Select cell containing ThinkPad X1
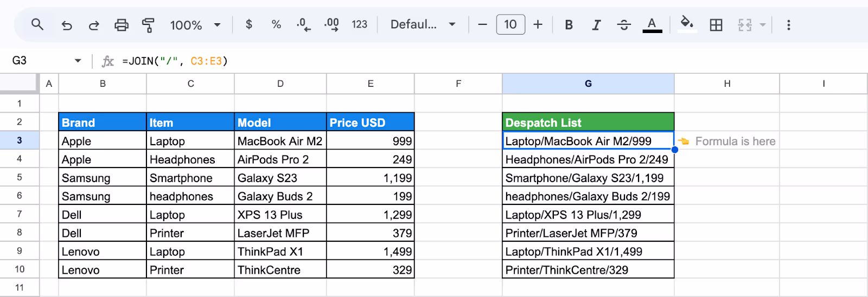The height and width of the screenshot is (297, 868). [x=280, y=251]
